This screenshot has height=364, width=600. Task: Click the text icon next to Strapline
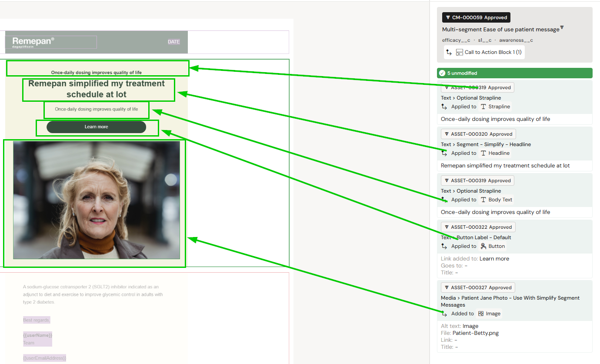[x=483, y=107]
